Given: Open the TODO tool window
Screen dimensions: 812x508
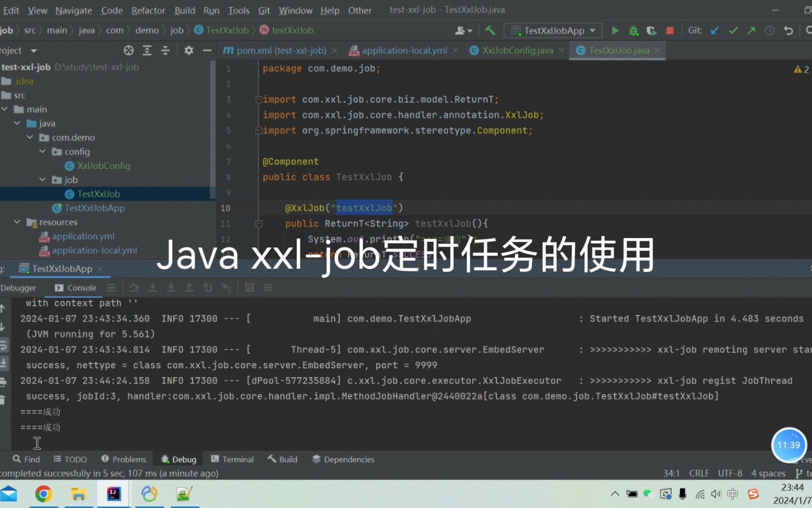Looking at the screenshot, I should click(70, 459).
